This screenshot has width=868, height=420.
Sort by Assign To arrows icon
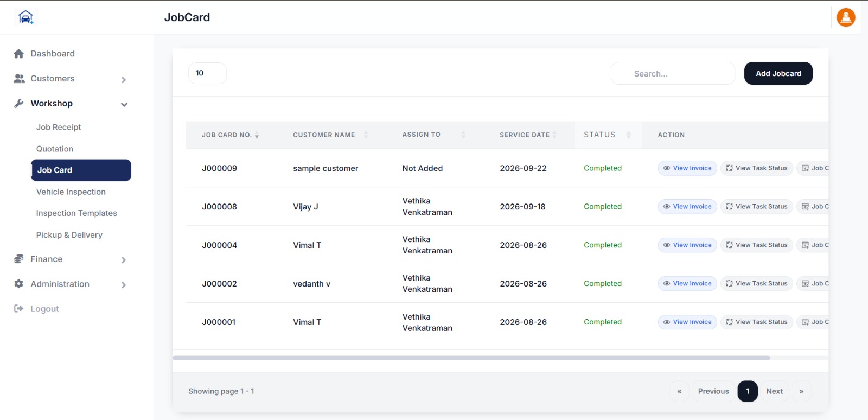pos(463,135)
